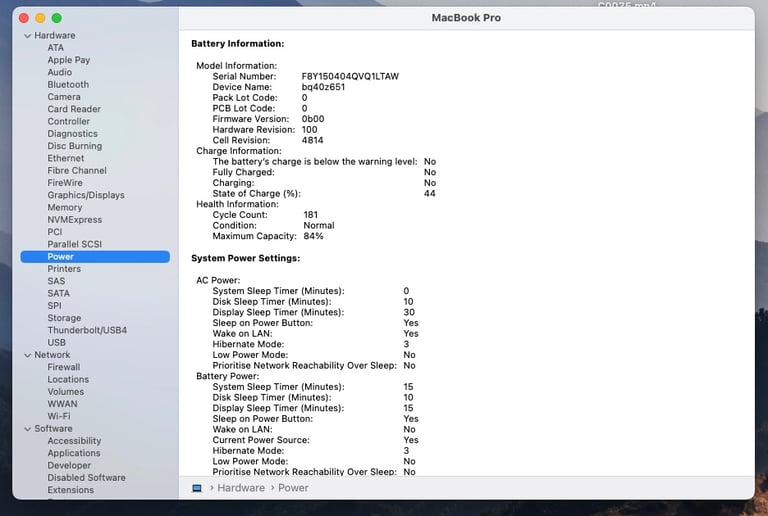The height and width of the screenshot is (516, 768).
Task: Show Graphics/Displays information
Action: point(86,195)
